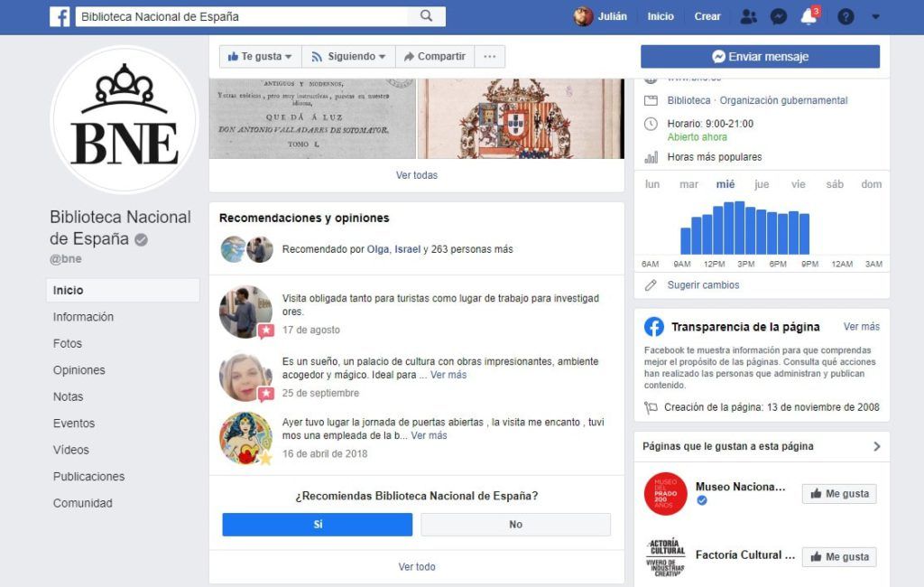Viewport: 924px width, 587px height.
Task: Select dom in popular hours
Action: click(871, 184)
